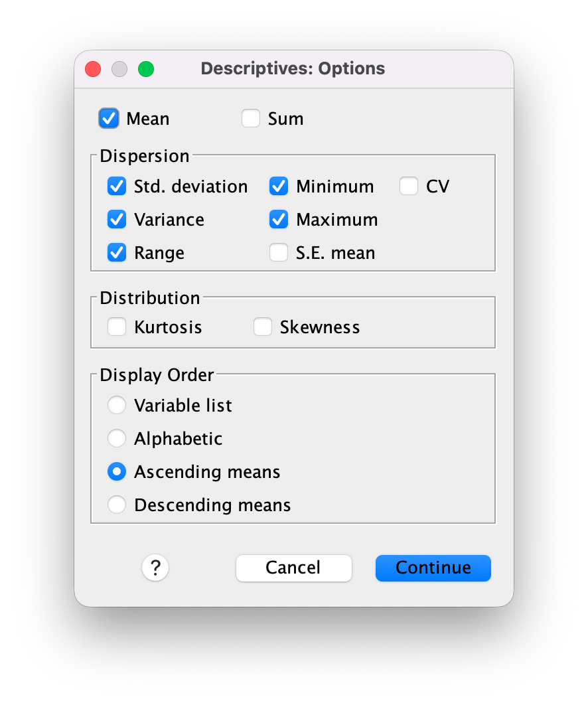Viewport: 588px width, 705px height.
Task: Click the green zoom window button
Action: click(x=146, y=69)
